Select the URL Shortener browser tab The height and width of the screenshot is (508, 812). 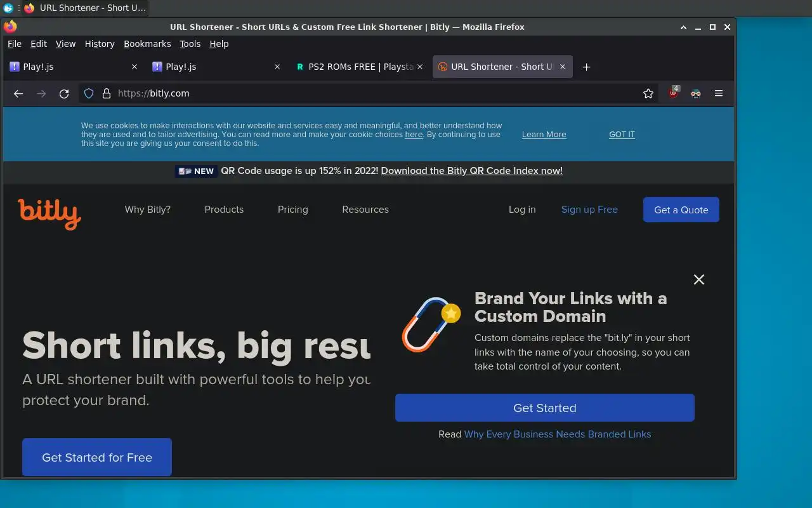click(502, 67)
